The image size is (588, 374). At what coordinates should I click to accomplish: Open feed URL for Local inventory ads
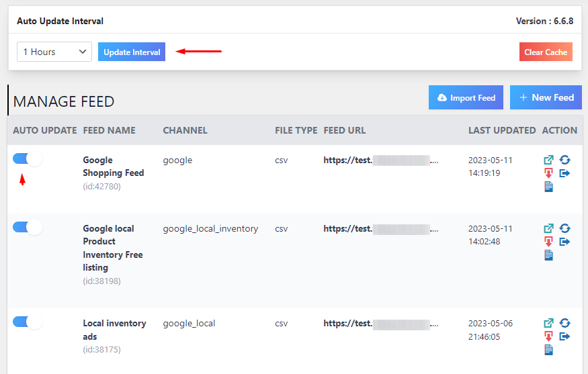click(380, 324)
